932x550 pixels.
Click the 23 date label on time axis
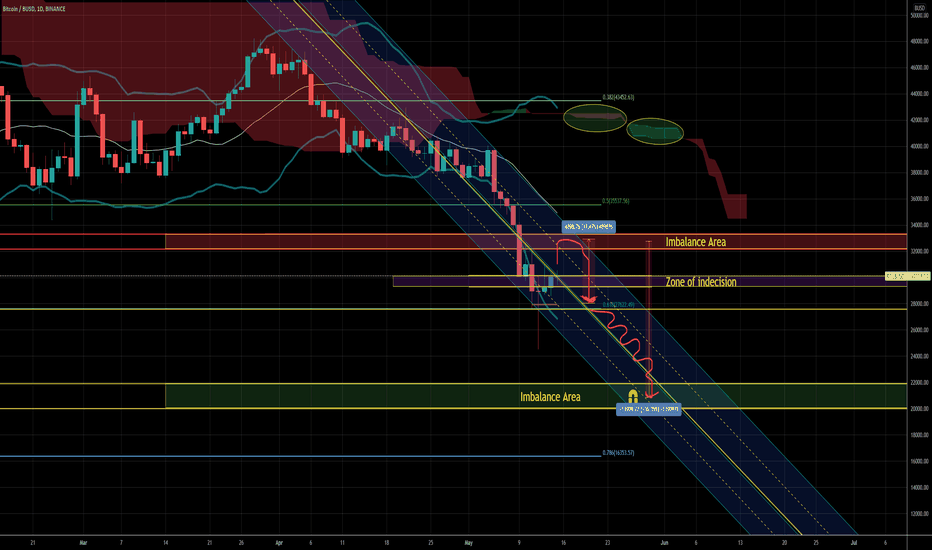(607, 543)
